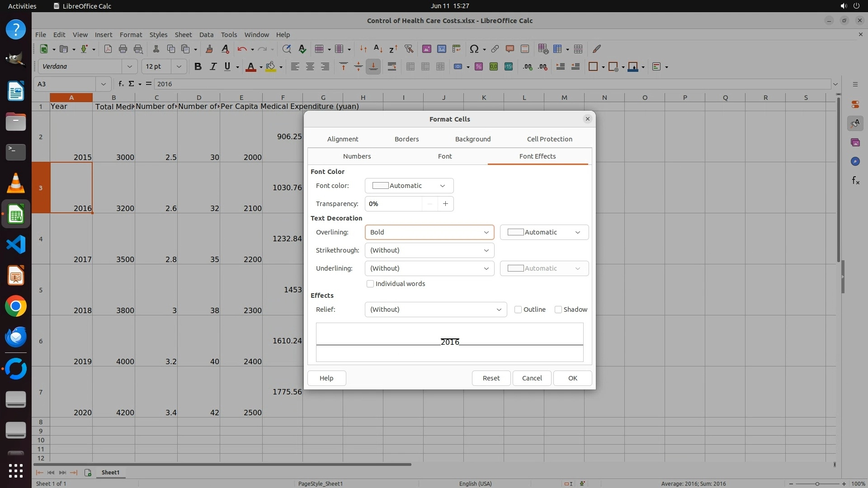This screenshot has height=488, width=868.
Task: Open the Font color swatch picker
Action: pyautogui.click(x=409, y=186)
